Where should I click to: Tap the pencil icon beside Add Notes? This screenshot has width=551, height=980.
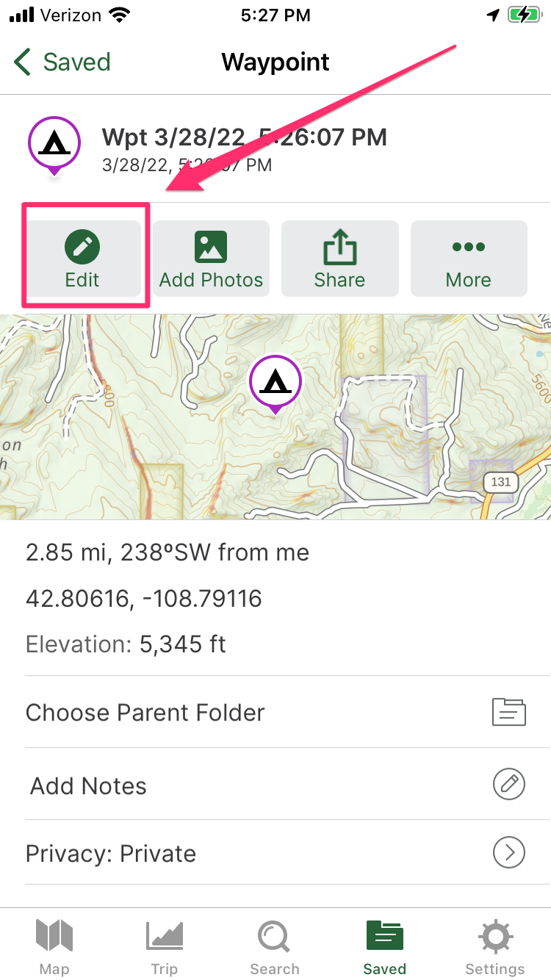(508, 785)
